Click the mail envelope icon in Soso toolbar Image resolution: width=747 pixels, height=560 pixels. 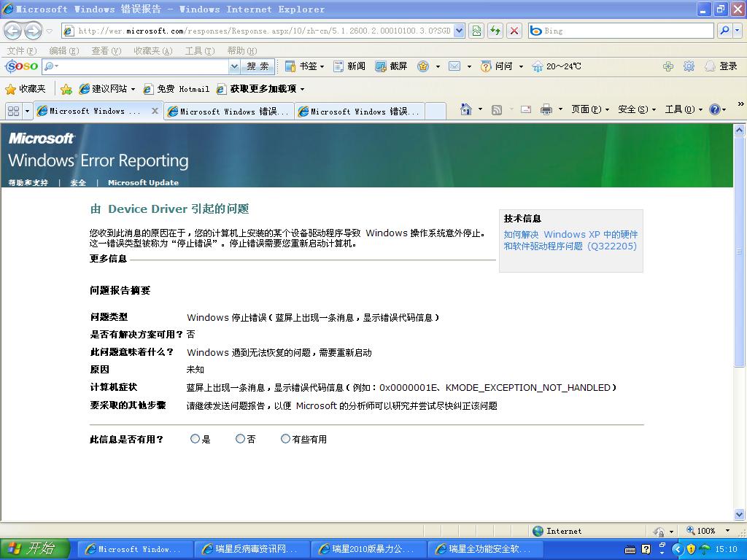[454, 66]
